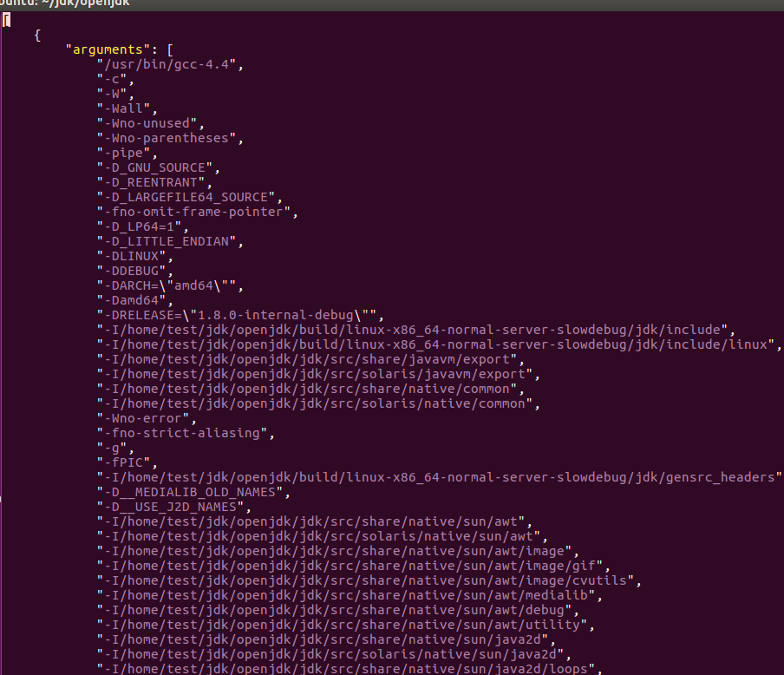Click the "-D_LITTLE_ENDIAN" line
The height and width of the screenshot is (675, 784).
pos(170,242)
